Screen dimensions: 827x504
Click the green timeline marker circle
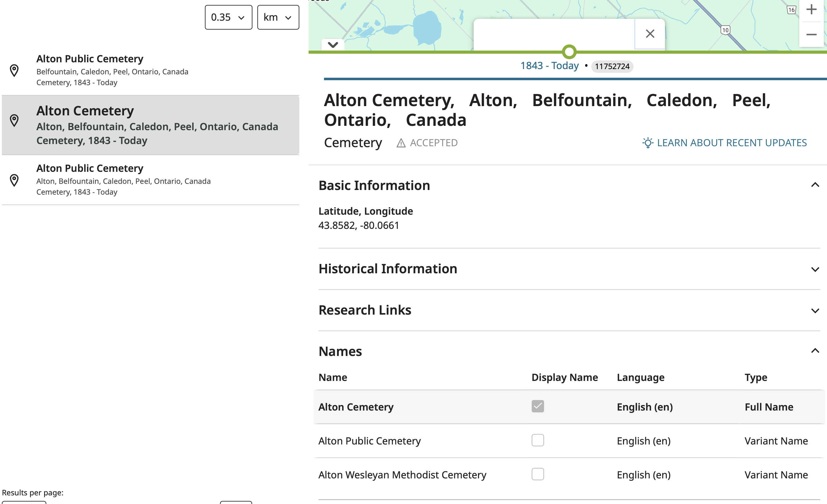click(569, 52)
